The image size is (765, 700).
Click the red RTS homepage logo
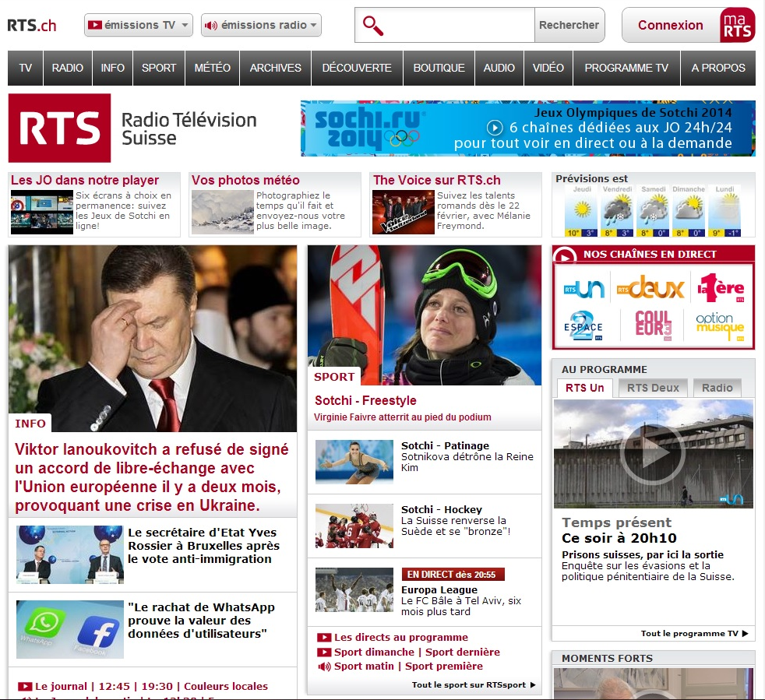60,128
